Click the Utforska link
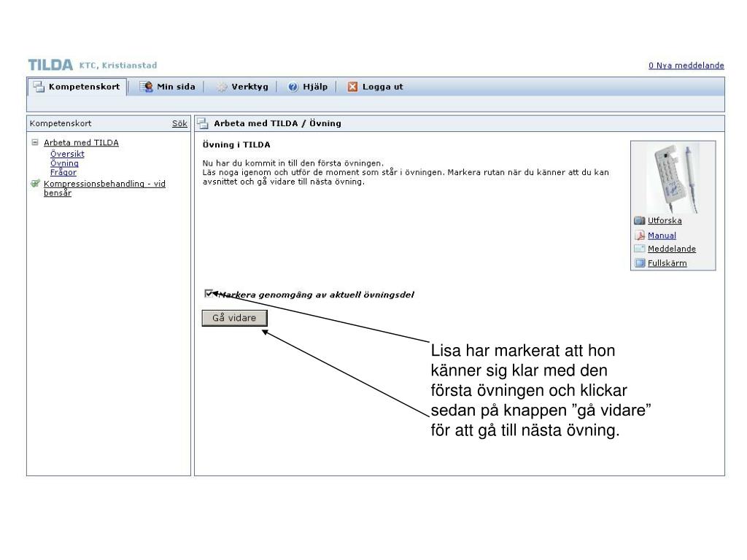The height and width of the screenshot is (560, 747). click(665, 220)
